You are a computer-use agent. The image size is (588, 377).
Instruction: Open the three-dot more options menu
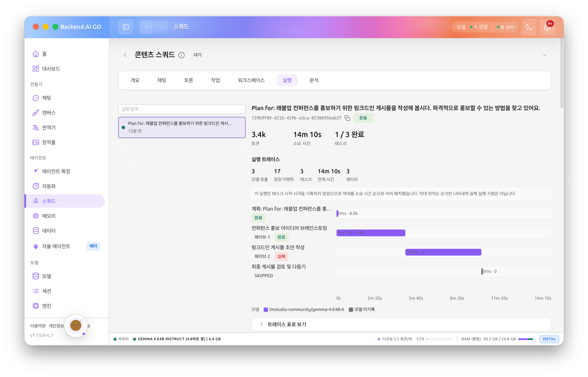(x=545, y=55)
